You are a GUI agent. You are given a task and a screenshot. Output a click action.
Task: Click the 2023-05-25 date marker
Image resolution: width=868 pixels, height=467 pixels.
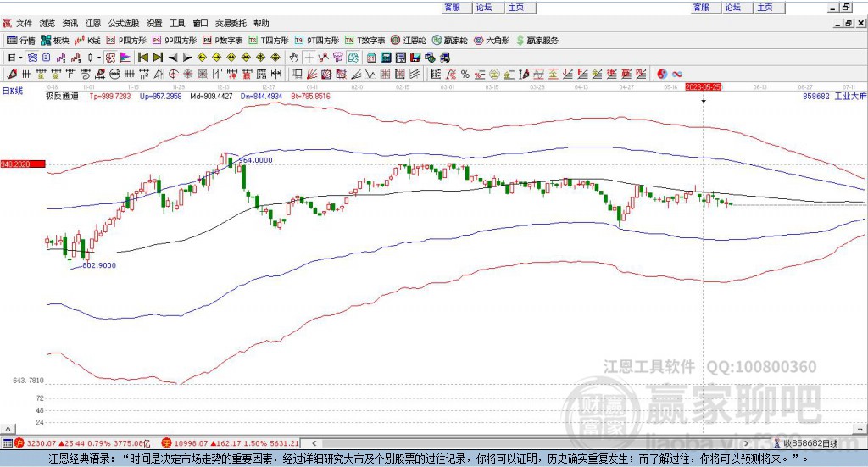tap(703, 86)
